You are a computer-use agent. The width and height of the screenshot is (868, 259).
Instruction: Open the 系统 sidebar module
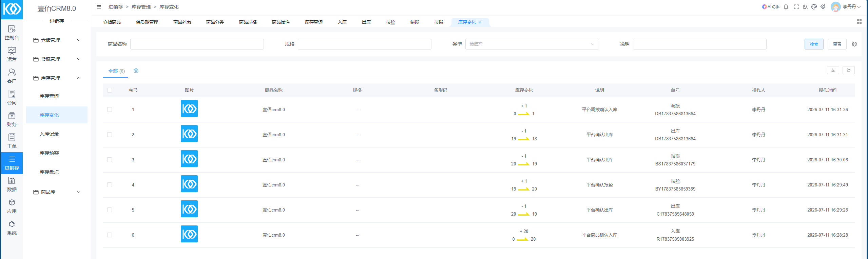pos(12,228)
